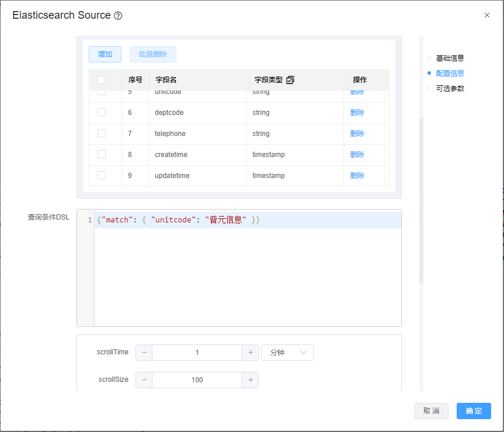Decrease the scrollTime value with minus
Viewport: 504px width, 432px height.
click(144, 353)
